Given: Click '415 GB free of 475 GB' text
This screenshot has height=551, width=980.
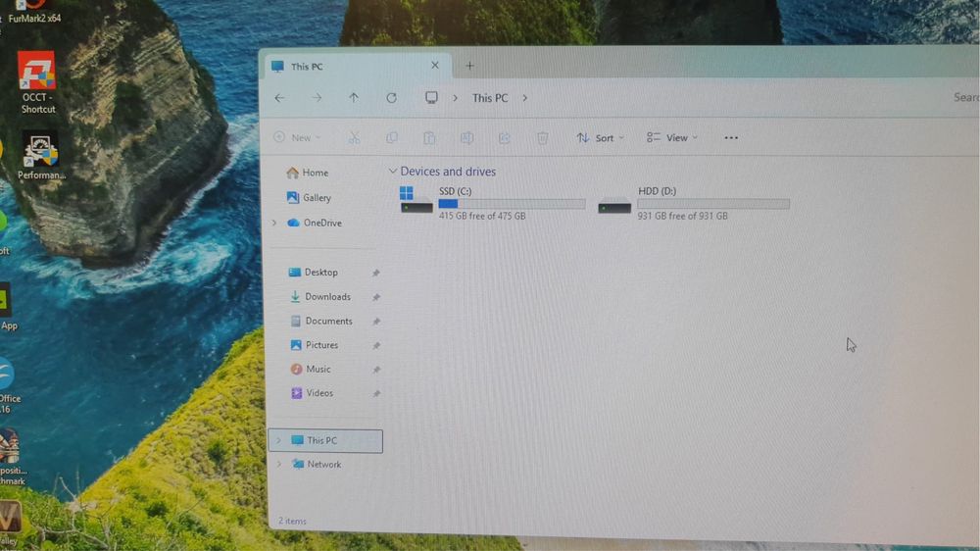Looking at the screenshot, I should pos(482,216).
